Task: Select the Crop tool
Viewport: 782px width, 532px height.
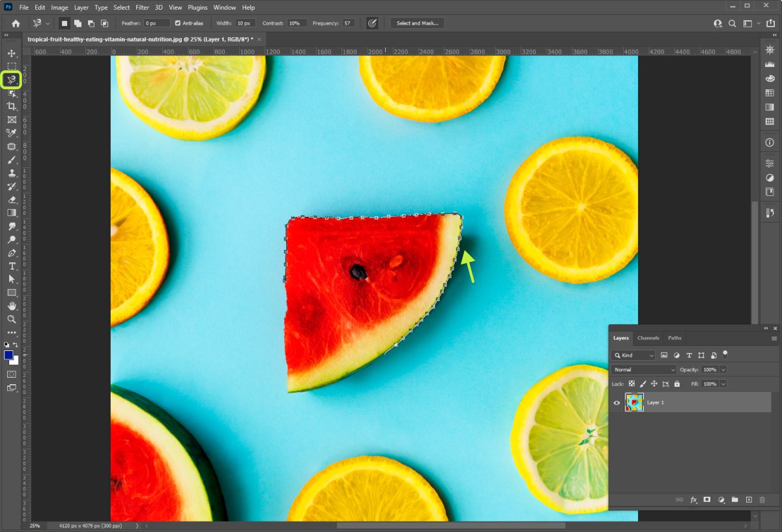Action: tap(12, 106)
